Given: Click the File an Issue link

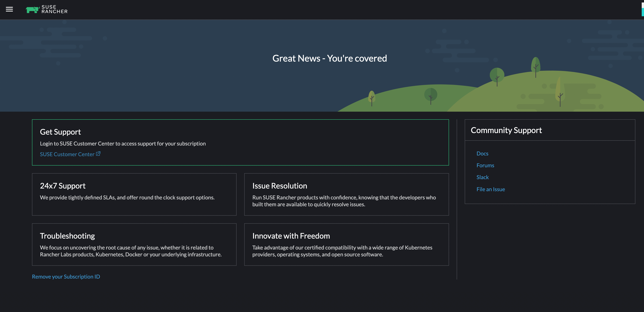Looking at the screenshot, I should (491, 189).
